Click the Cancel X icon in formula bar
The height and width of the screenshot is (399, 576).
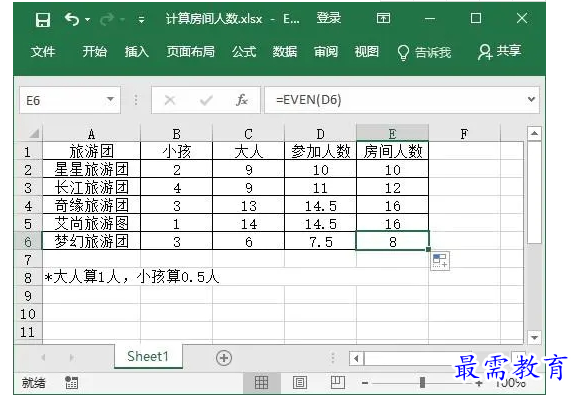170,100
